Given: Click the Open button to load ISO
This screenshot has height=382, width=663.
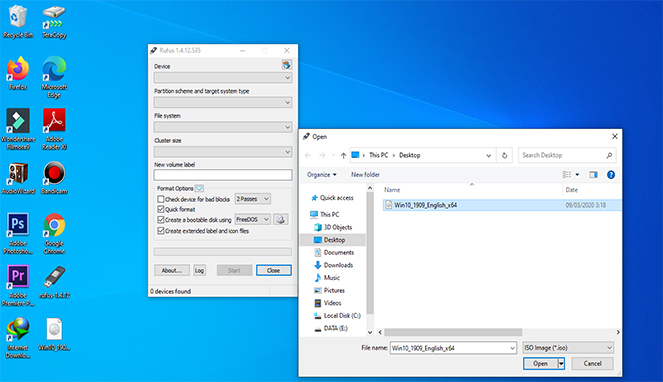Looking at the screenshot, I should click(540, 363).
